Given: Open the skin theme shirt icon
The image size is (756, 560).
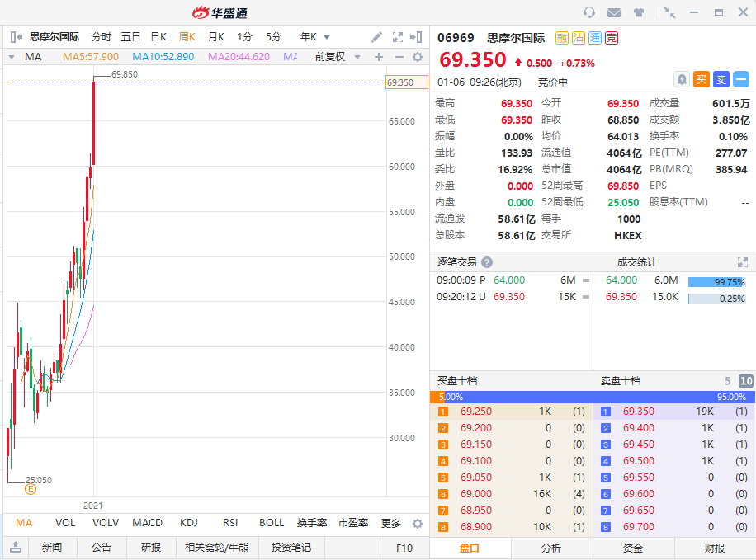Looking at the screenshot, I should pos(639,12).
